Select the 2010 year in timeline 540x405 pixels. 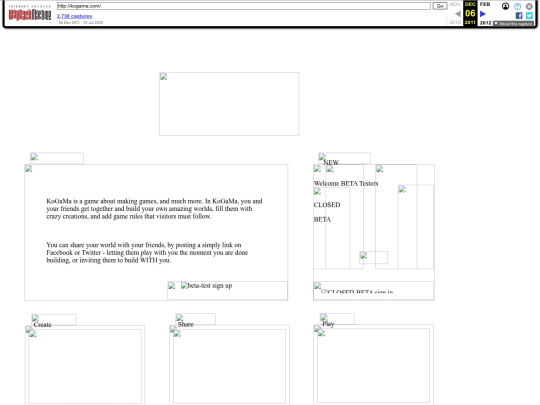click(455, 22)
